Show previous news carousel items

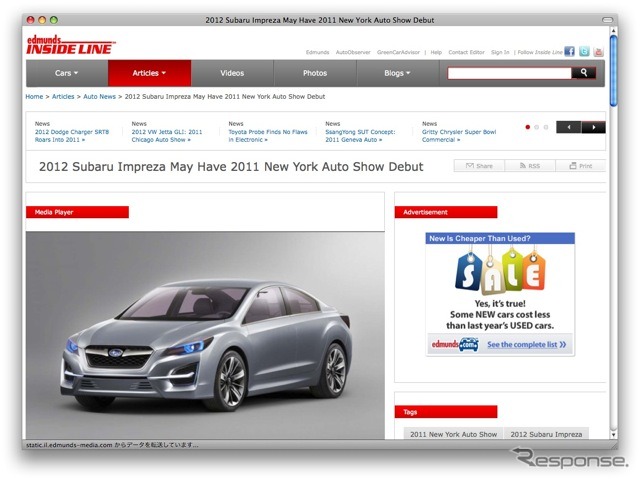click(x=569, y=127)
